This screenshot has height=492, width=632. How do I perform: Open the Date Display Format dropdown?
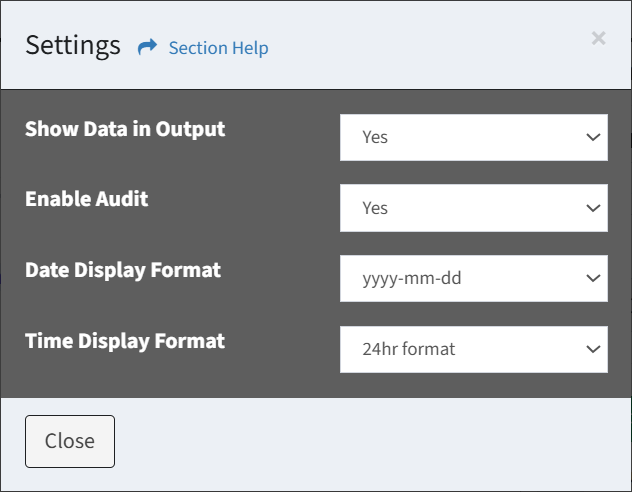click(x=474, y=278)
